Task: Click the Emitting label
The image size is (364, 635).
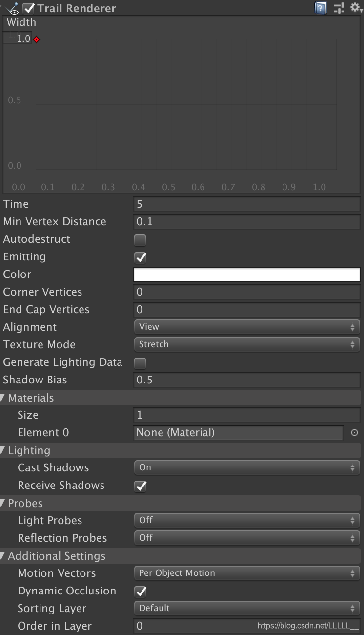Action: (24, 257)
